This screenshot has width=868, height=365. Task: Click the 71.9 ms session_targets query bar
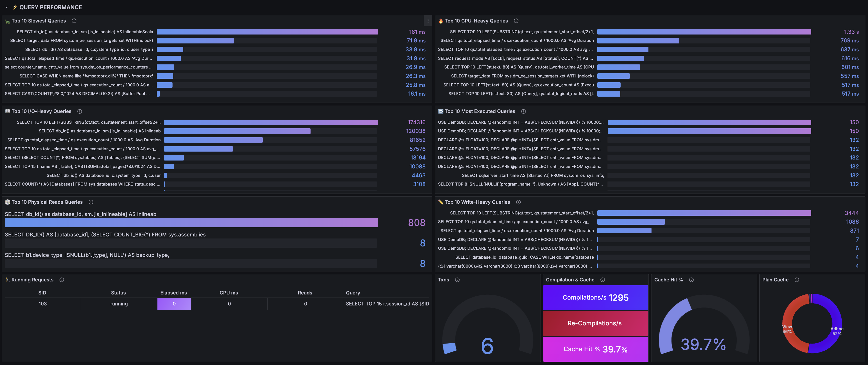(x=195, y=40)
